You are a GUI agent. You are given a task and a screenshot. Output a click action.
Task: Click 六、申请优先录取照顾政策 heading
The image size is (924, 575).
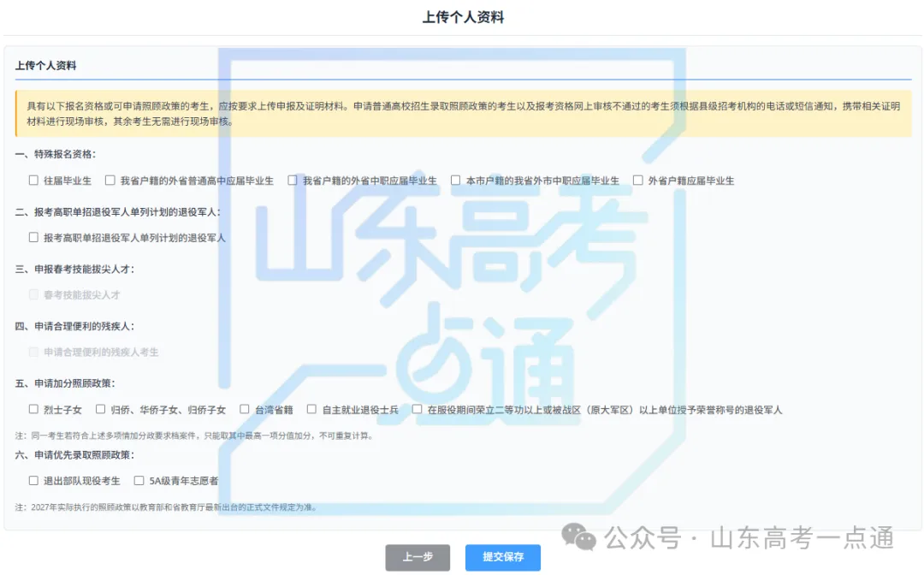point(74,455)
